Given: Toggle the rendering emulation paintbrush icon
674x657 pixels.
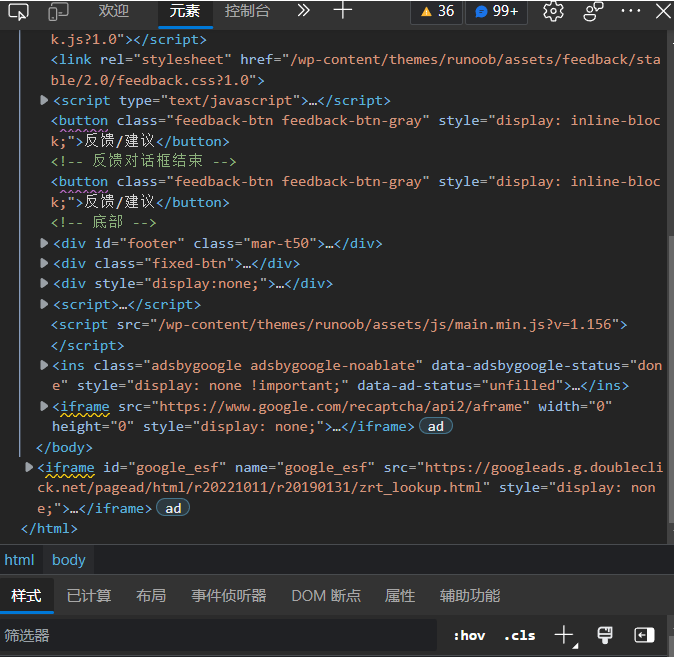Looking at the screenshot, I should pyautogui.click(x=604, y=635).
